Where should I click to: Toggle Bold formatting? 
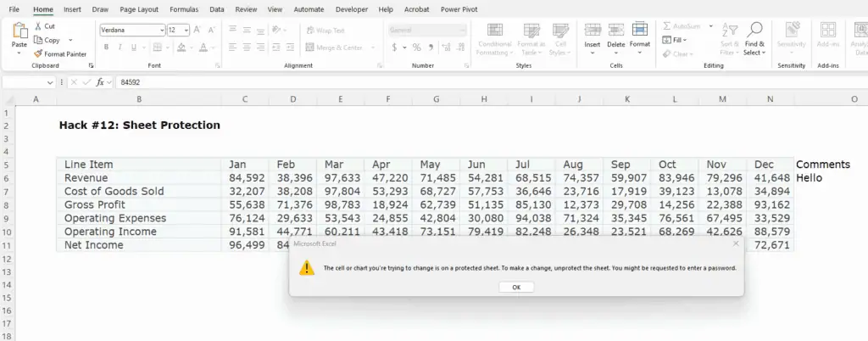click(106, 48)
